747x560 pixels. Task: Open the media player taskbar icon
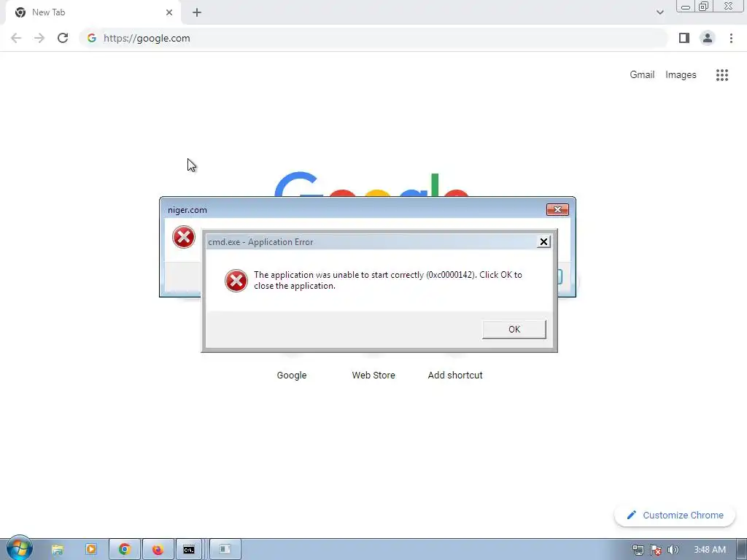coord(90,550)
